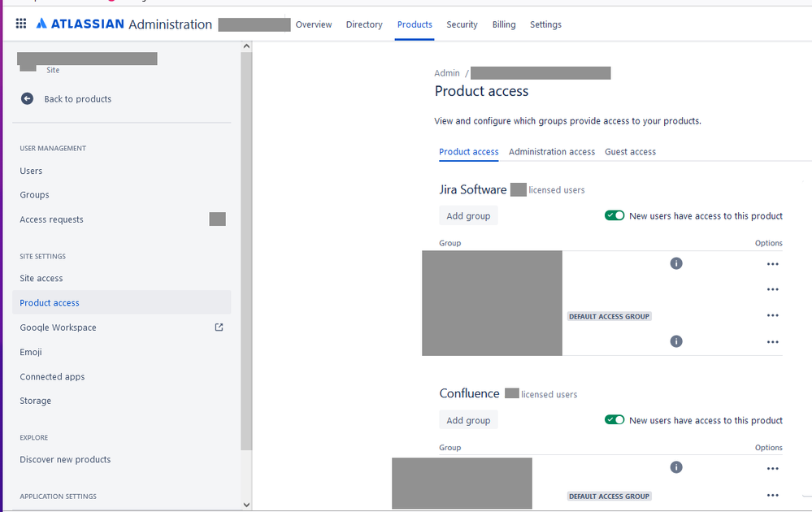Click the Atlassian logo
The height and width of the screenshot is (512, 812).
(80, 24)
